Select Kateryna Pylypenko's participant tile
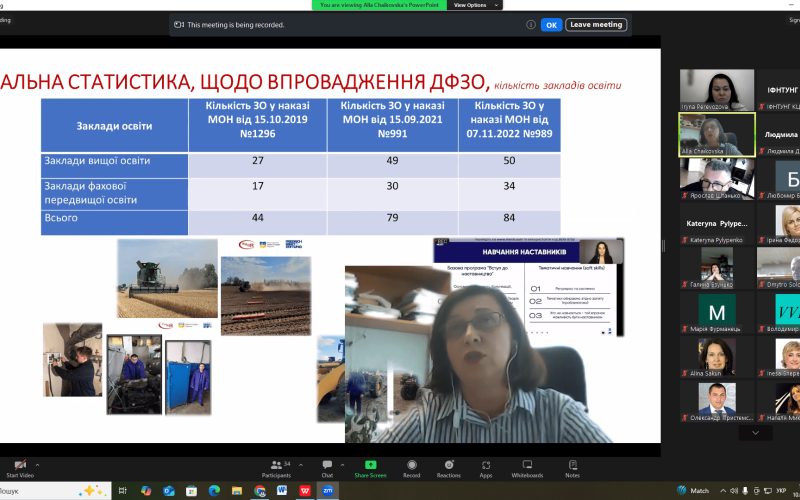Image resolution: width=800 pixels, height=500 pixels. click(717, 223)
